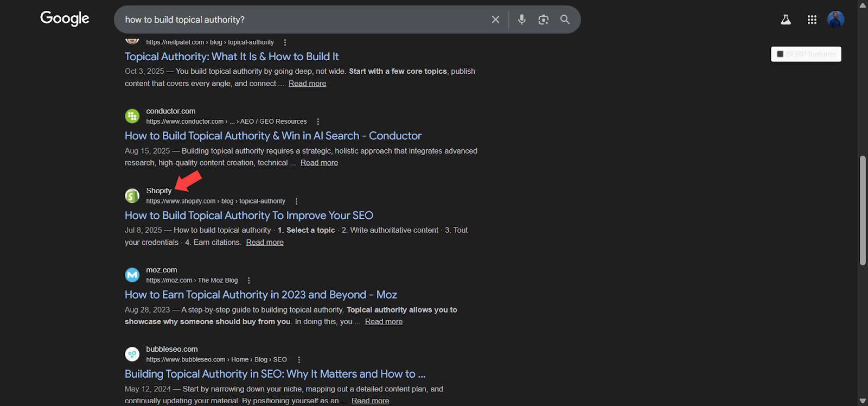Click Read more on bubbleseo snippet
The height and width of the screenshot is (406, 868).
pos(370,401)
